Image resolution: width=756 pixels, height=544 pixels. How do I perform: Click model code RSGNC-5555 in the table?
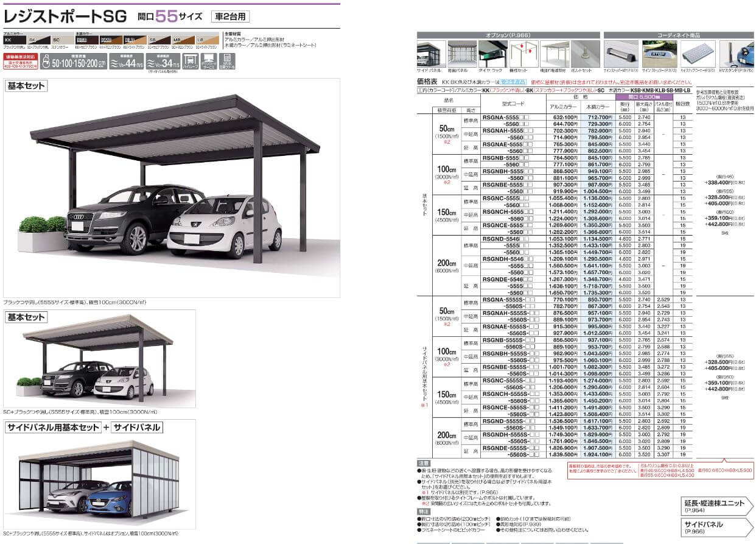pos(505,198)
